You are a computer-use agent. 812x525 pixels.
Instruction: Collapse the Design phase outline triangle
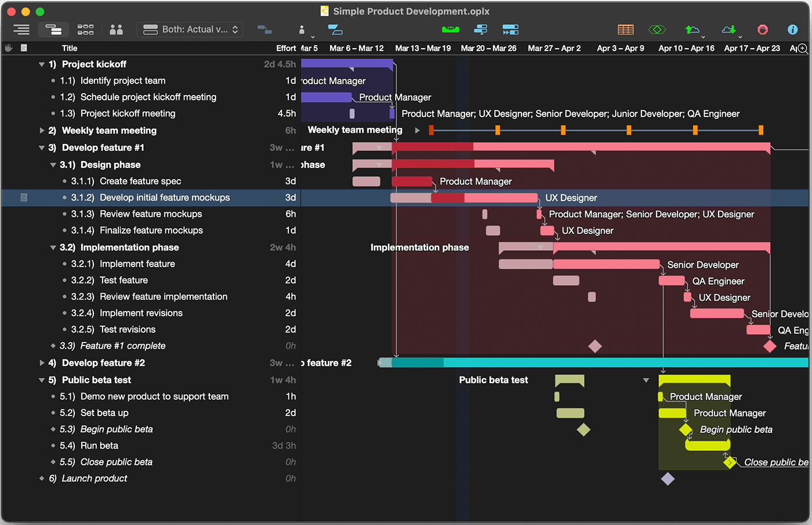tap(53, 165)
